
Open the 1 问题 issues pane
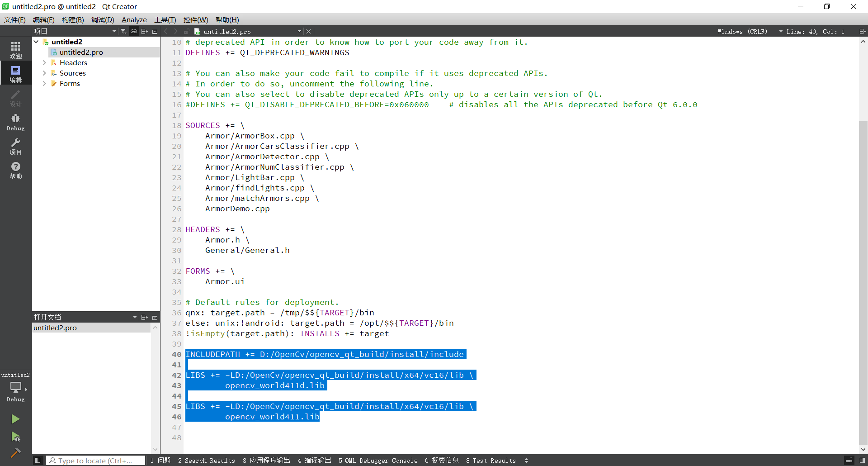pos(160,461)
